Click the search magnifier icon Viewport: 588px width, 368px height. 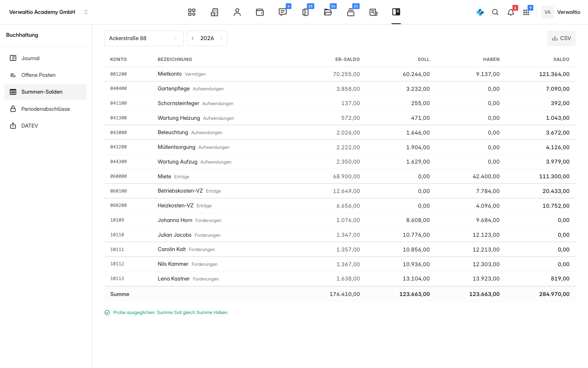(495, 12)
